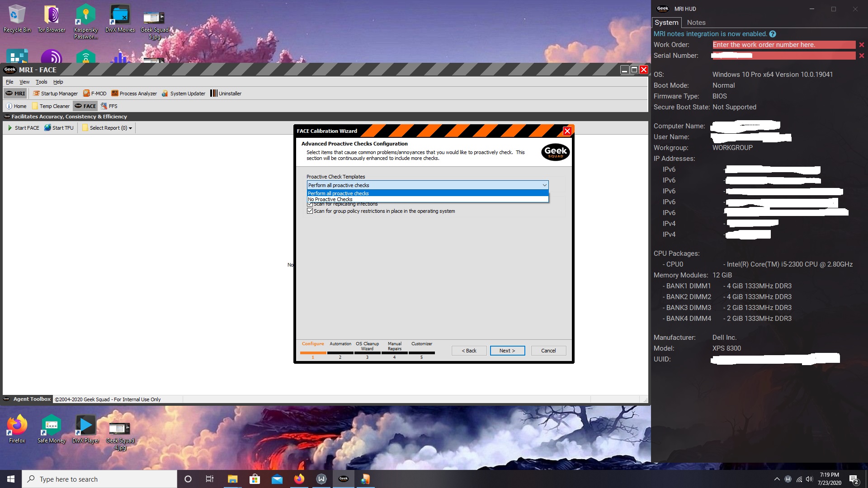This screenshot has height=488, width=868.
Task: Open Firefox from the Windows taskbar
Action: tap(299, 479)
